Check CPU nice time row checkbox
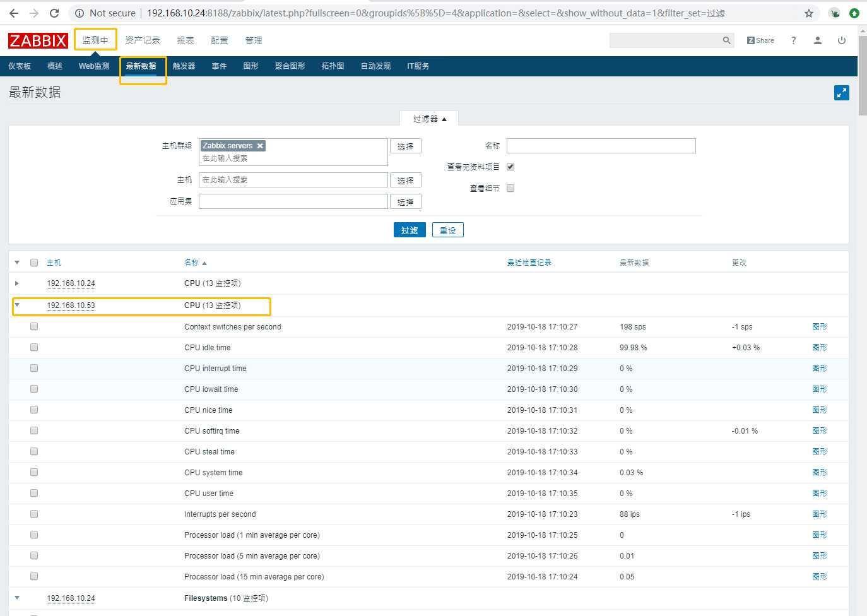Viewport: 867px width, 616px height. point(34,410)
